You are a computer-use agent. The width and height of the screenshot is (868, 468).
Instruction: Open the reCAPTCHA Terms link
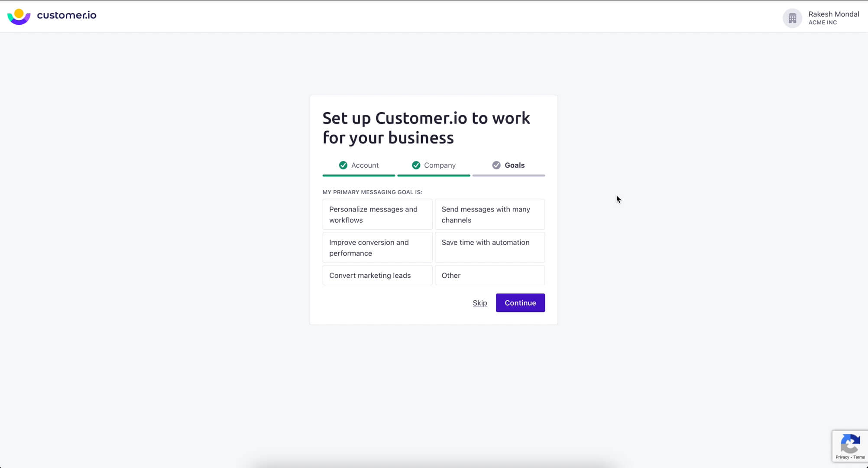pos(859,457)
